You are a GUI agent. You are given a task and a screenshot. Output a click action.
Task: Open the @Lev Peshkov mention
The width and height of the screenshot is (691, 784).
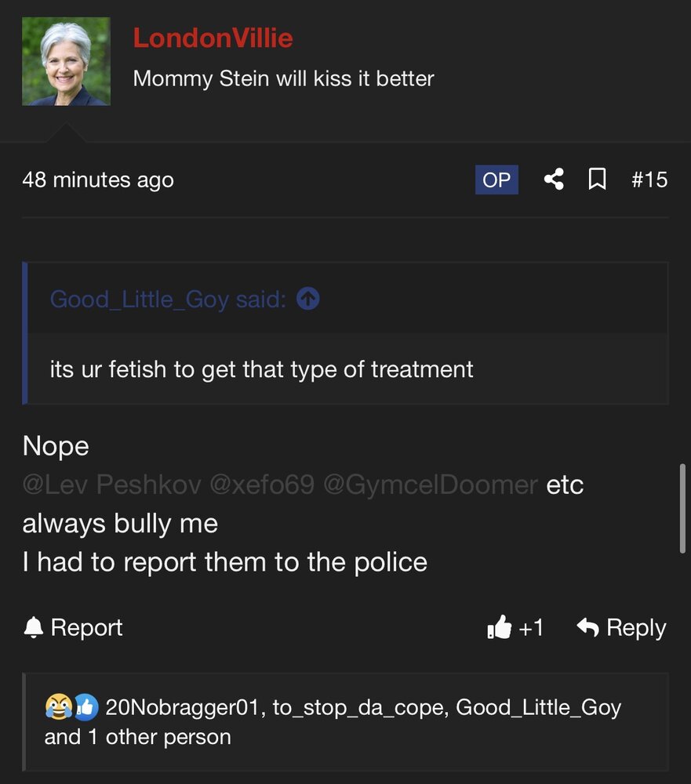[x=111, y=485]
